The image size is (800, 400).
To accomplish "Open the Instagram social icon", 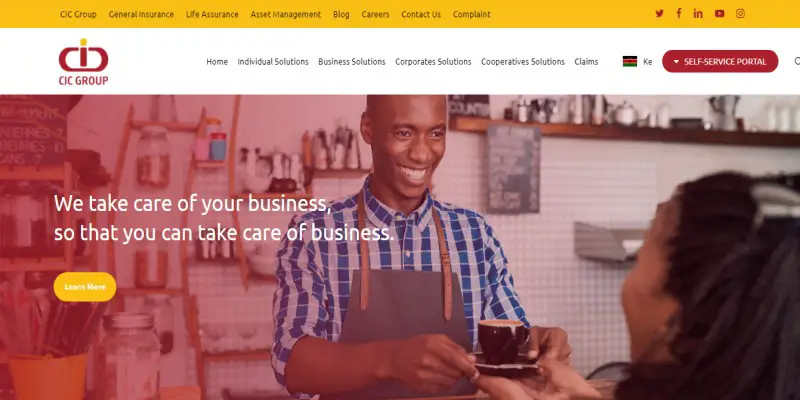I will (x=740, y=14).
